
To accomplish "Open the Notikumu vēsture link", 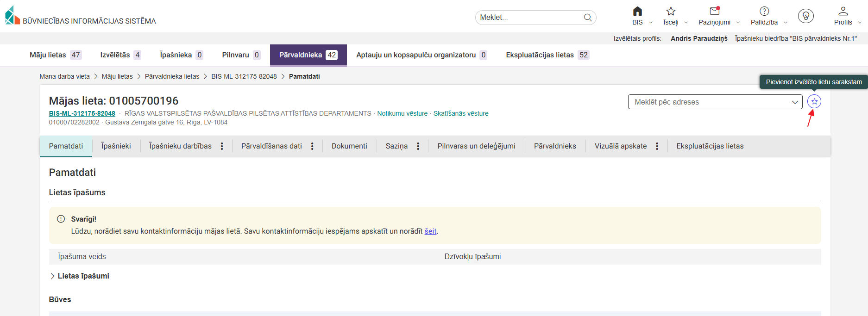I will coord(402,113).
